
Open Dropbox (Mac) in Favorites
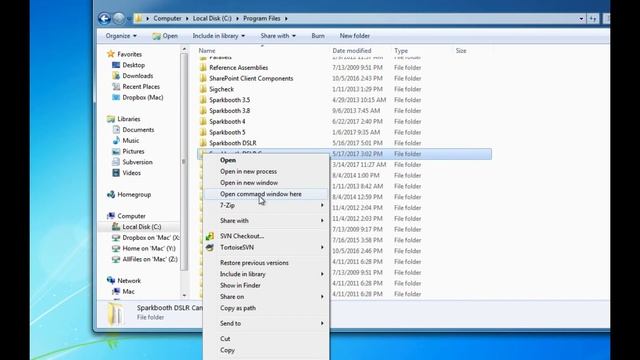[x=143, y=97]
